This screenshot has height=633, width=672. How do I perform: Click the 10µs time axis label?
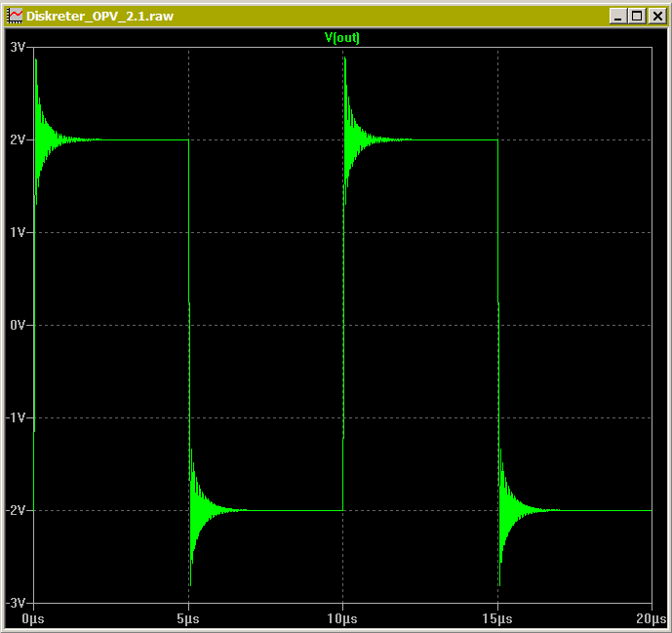tap(342, 618)
